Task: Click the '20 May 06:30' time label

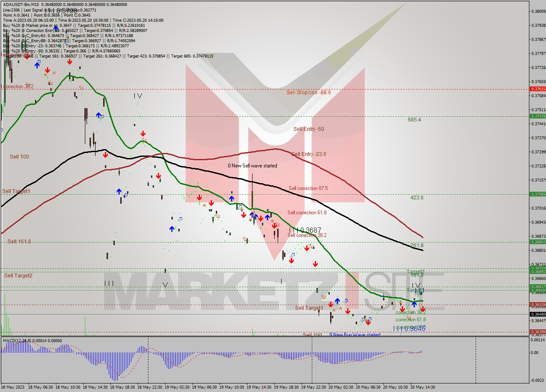Action: point(368,387)
